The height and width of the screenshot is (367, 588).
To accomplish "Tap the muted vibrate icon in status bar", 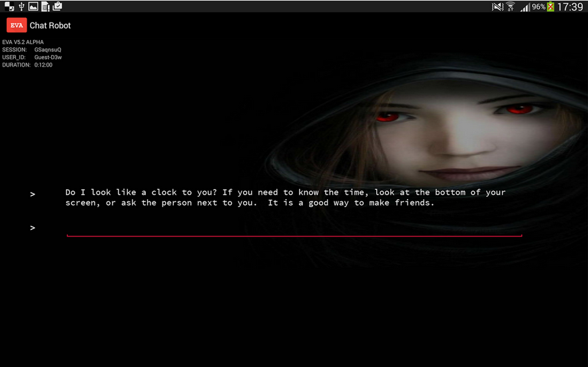I will [497, 7].
